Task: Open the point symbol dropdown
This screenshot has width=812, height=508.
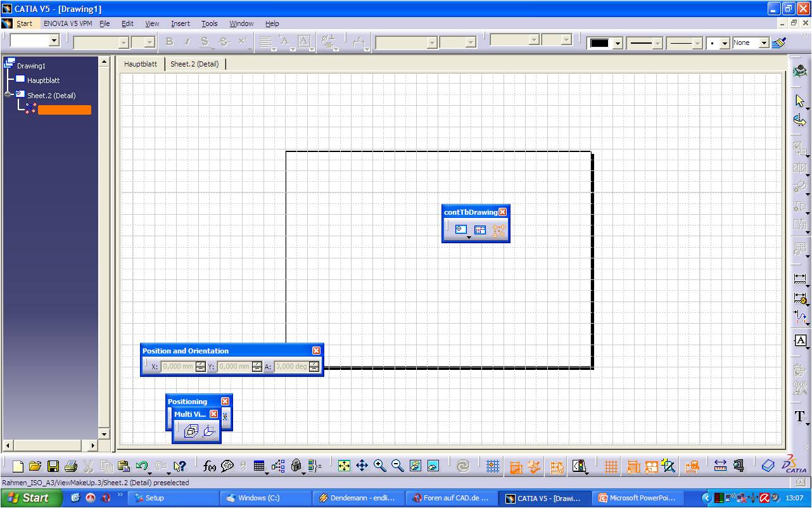Action: [725, 44]
